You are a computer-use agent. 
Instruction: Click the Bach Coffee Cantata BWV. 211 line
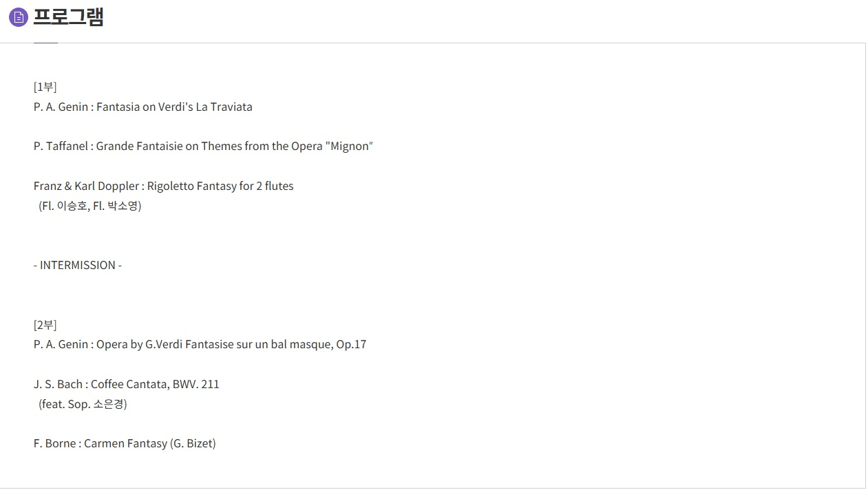point(127,384)
